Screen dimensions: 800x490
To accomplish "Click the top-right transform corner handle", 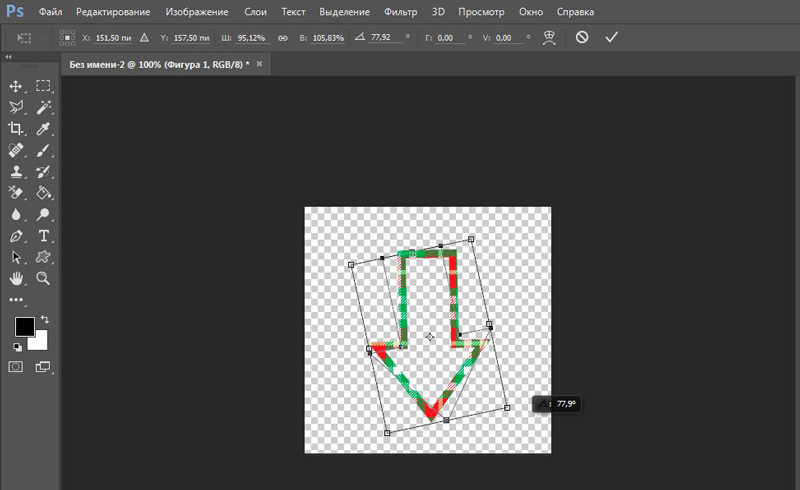I will tap(471, 239).
